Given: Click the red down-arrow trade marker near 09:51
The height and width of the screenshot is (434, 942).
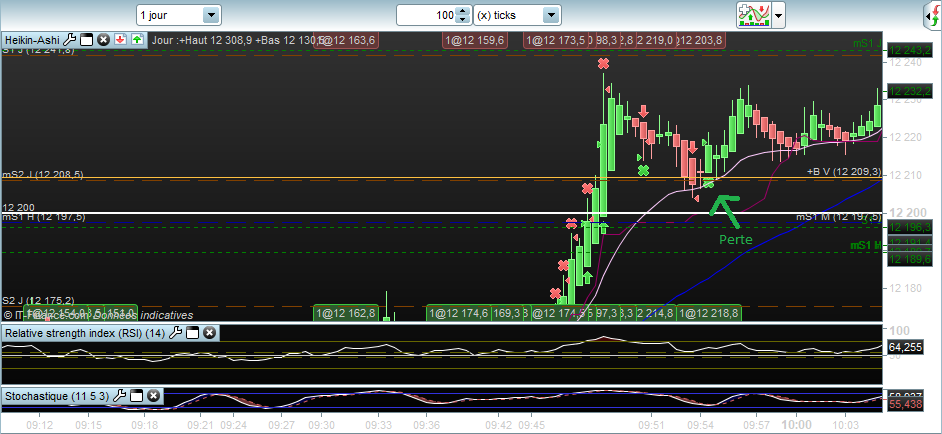Looking at the screenshot, I should click(643, 111).
